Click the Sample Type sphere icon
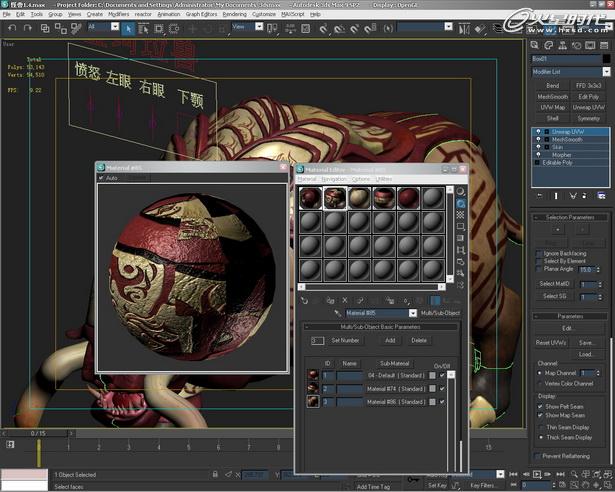Viewport: 615px width, 492px height. coord(461,191)
